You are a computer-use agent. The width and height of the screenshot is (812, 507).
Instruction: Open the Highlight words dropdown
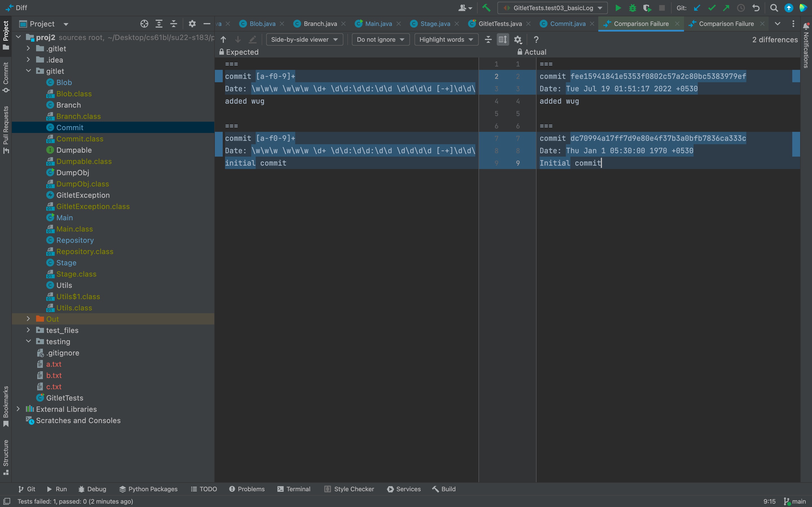446,39
